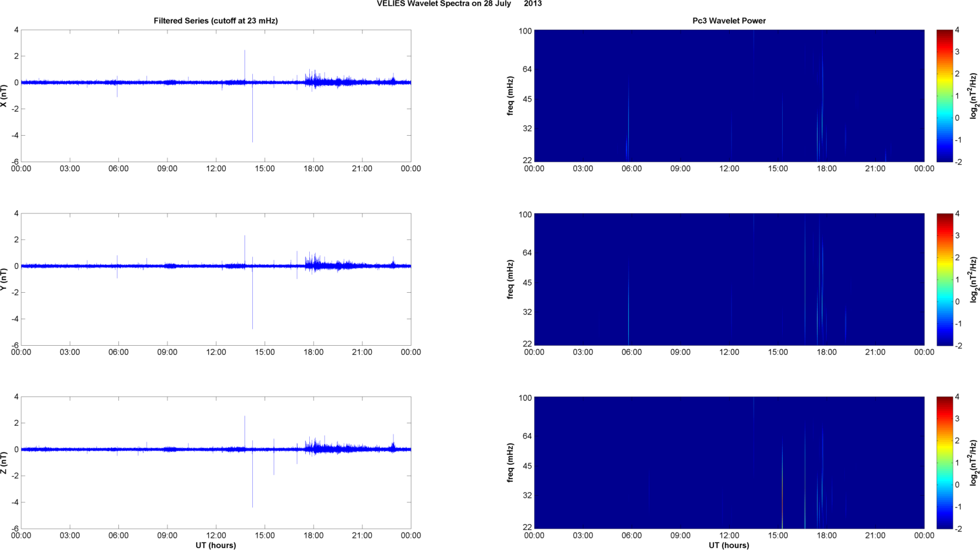The height and width of the screenshot is (550, 980).
Task: Click the "18:00" tick under the X series plot
Action: (x=314, y=169)
